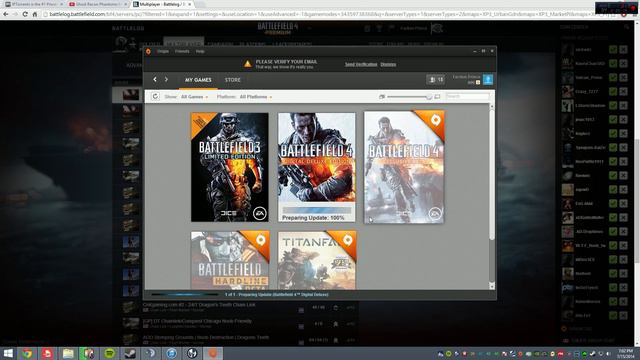The width and height of the screenshot is (640, 360).
Task: Accept the first friend request in Com Center
Action: click(613, 49)
